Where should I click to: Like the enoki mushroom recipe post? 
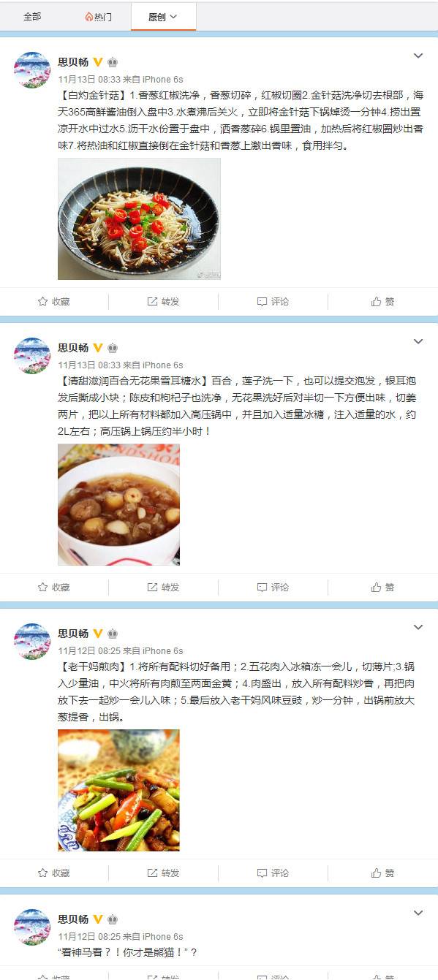click(382, 301)
